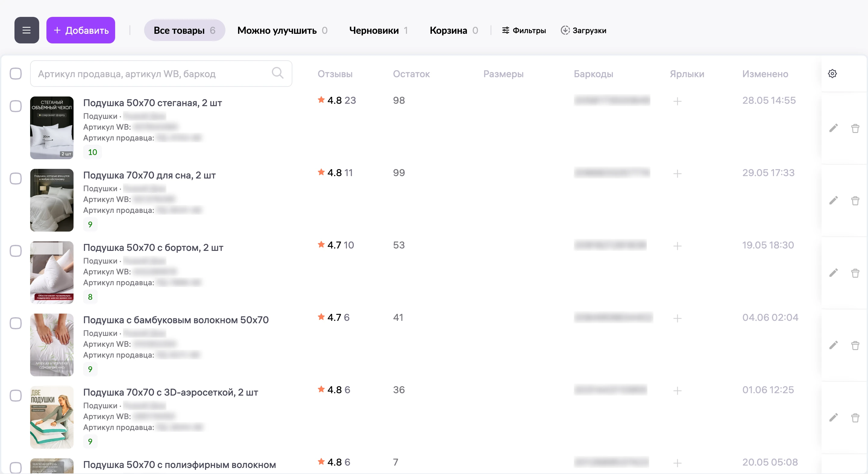The height and width of the screenshot is (474, 868).
Task: Edit the Подушка 50х70 стеганая product
Action: (x=833, y=128)
